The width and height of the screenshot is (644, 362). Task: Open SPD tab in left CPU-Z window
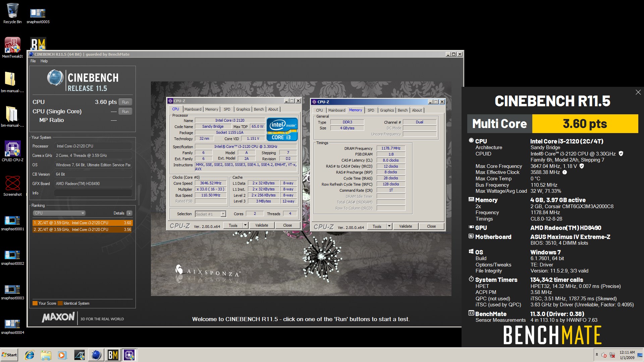coord(227,109)
